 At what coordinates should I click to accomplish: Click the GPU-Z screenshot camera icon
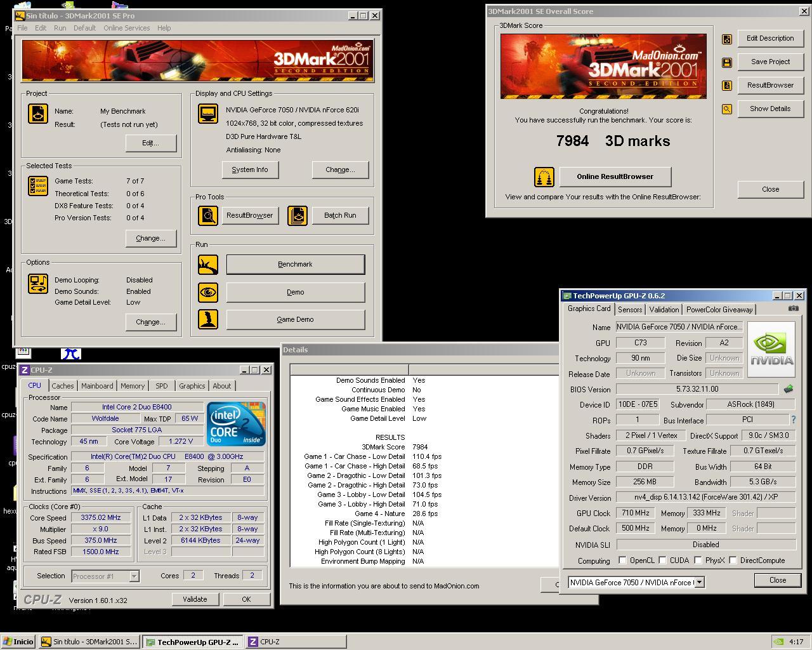(x=794, y=308)
